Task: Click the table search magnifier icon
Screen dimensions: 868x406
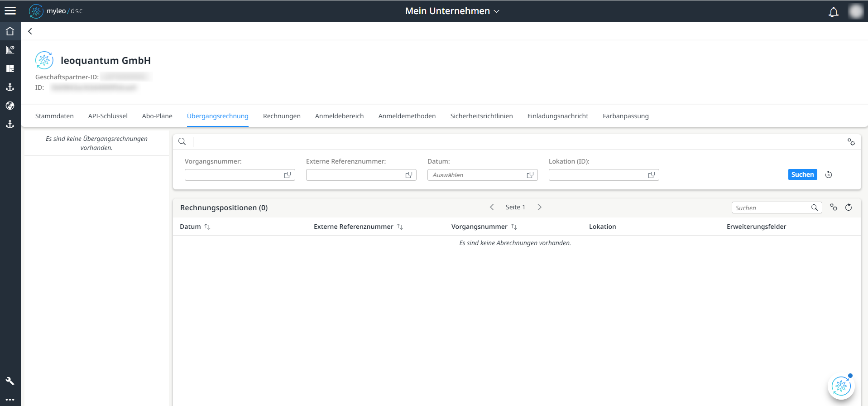Action: point(815,208)
